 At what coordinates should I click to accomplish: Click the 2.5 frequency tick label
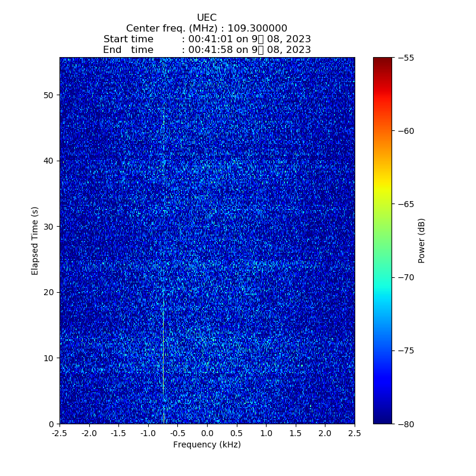(x=355, y=434)
